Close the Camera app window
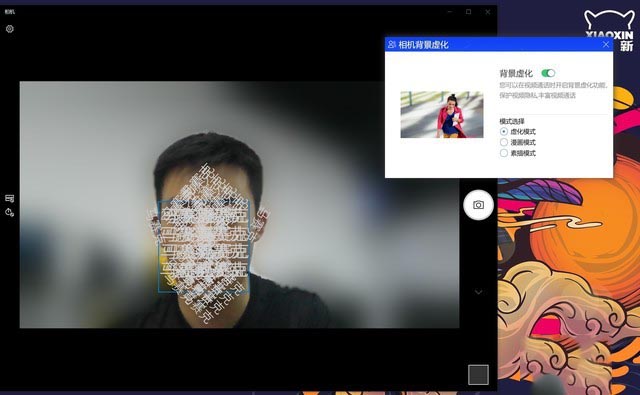 (x=487, y=12)
